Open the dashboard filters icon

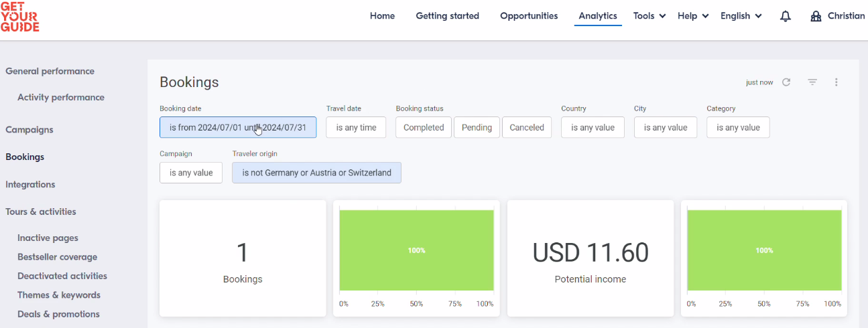click(x=812, y=82)
